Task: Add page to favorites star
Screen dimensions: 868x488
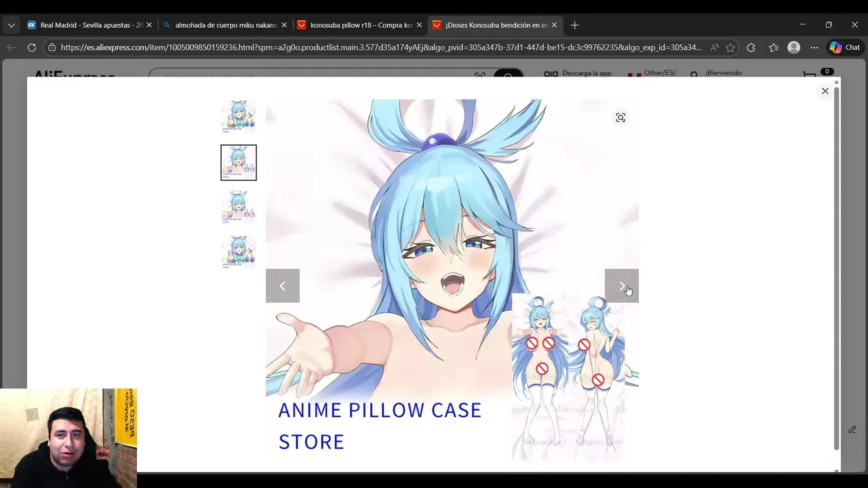Action: pyautogui.click(x=730, y=47)
